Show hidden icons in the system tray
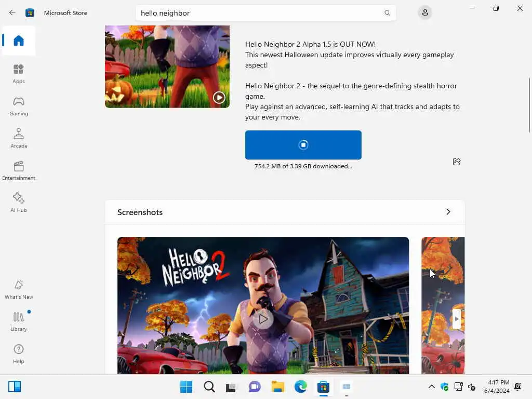 coord(432,387)
